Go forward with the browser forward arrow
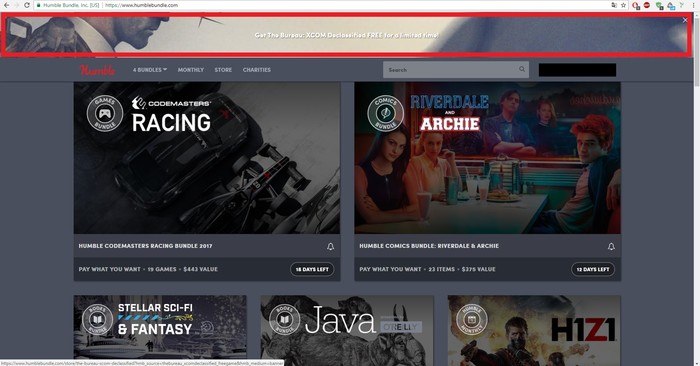The height and width of the screenshot is (366, 700). [x=16, y=5]
